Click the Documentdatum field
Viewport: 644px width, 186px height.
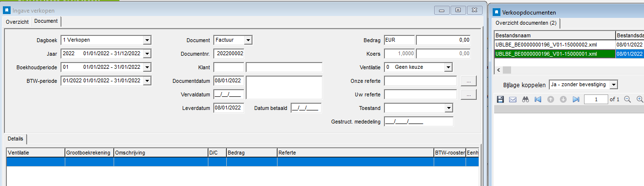pos(229,80)
